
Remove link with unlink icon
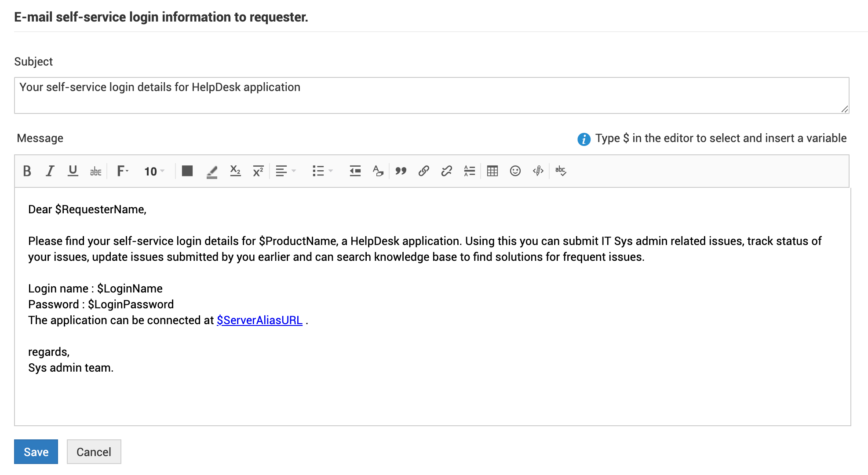click(446, 171)
